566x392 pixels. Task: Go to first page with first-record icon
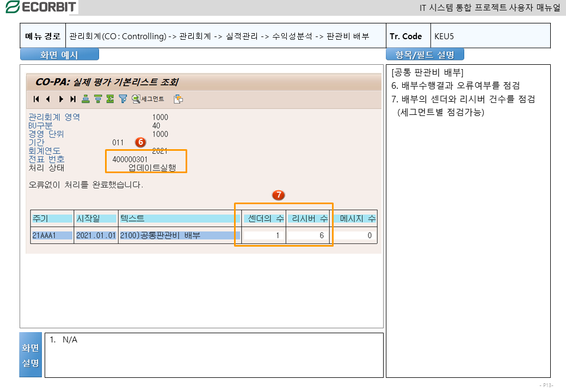(36, 99)
